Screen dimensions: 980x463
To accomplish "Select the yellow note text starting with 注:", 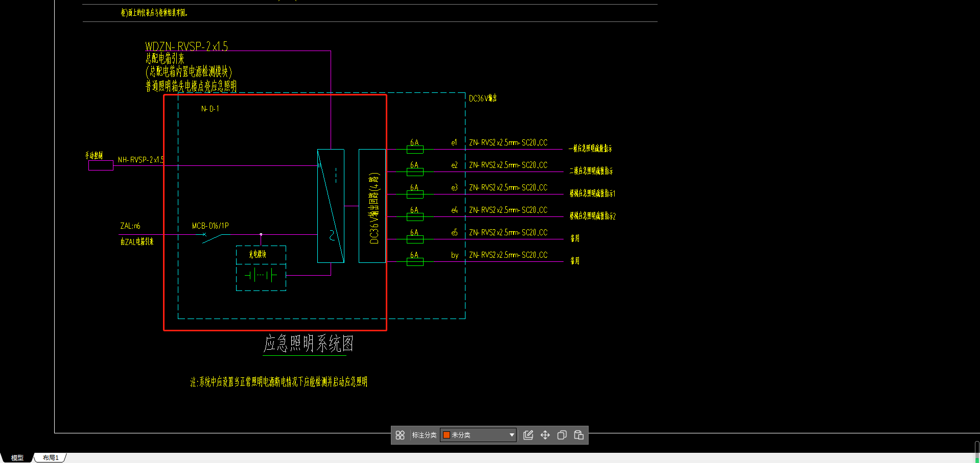I will (x=278, y=382).
